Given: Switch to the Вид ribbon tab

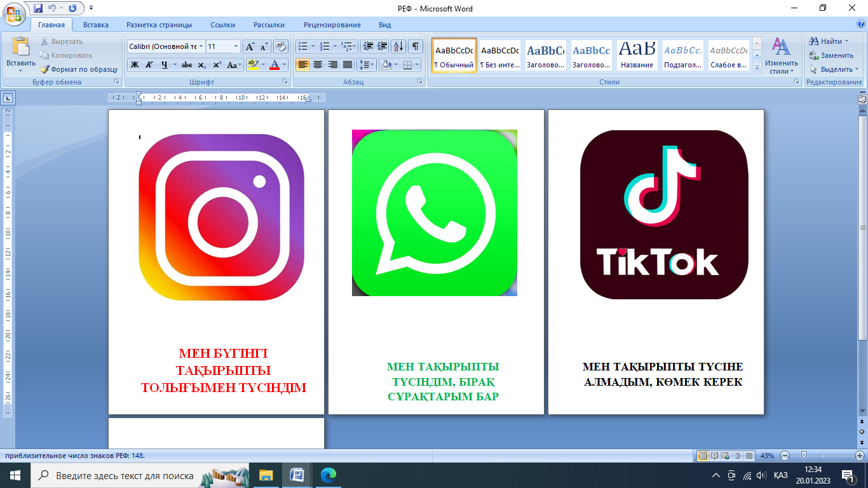Looking at the screenshot, I should coord(385,25).
